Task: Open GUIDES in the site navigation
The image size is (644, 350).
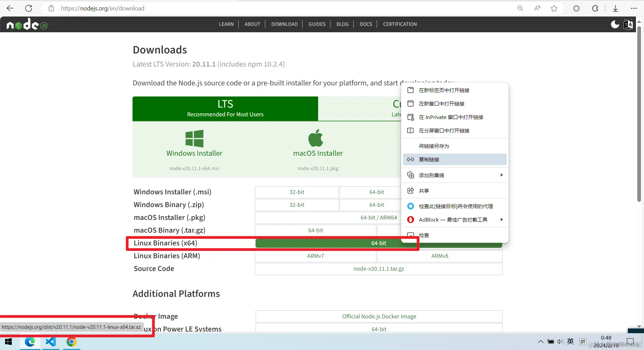Action: (317, 24)
